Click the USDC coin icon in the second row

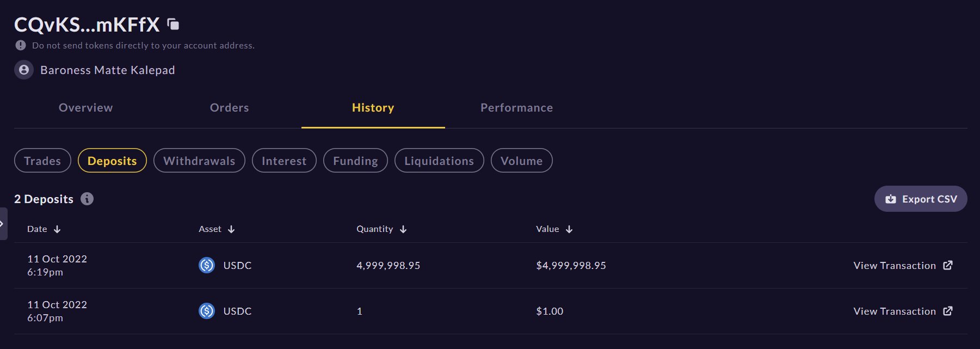207,311
